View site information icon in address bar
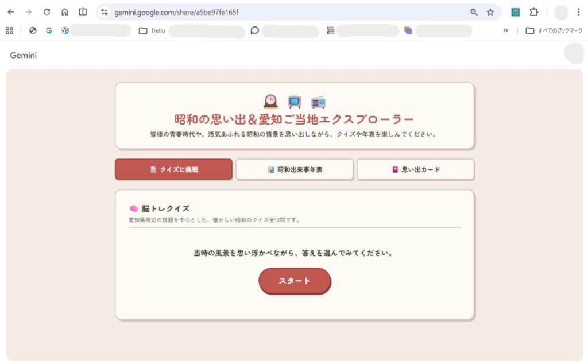 click(x=105, y=12)
